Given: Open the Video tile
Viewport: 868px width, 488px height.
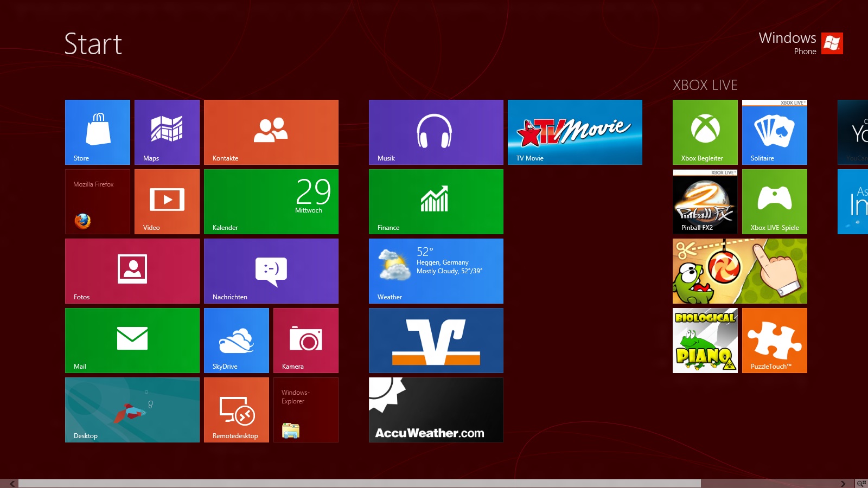Looking at the screenshot, I should [167, 202].
